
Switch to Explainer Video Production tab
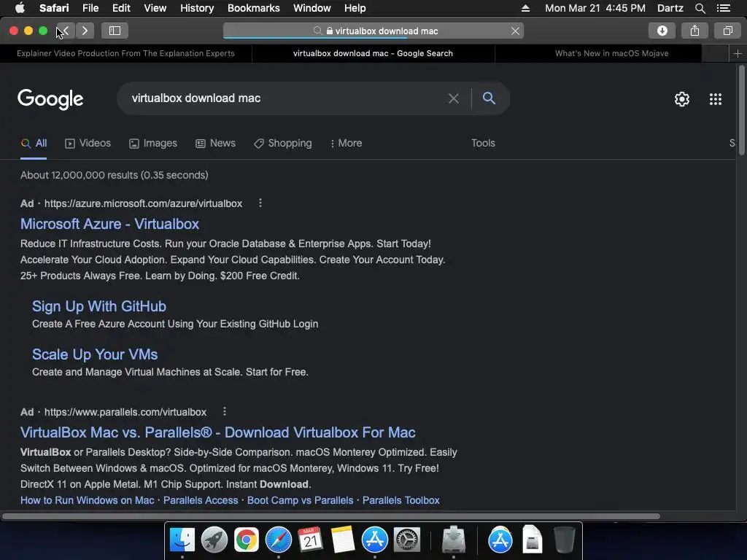[x=125, y=53]
